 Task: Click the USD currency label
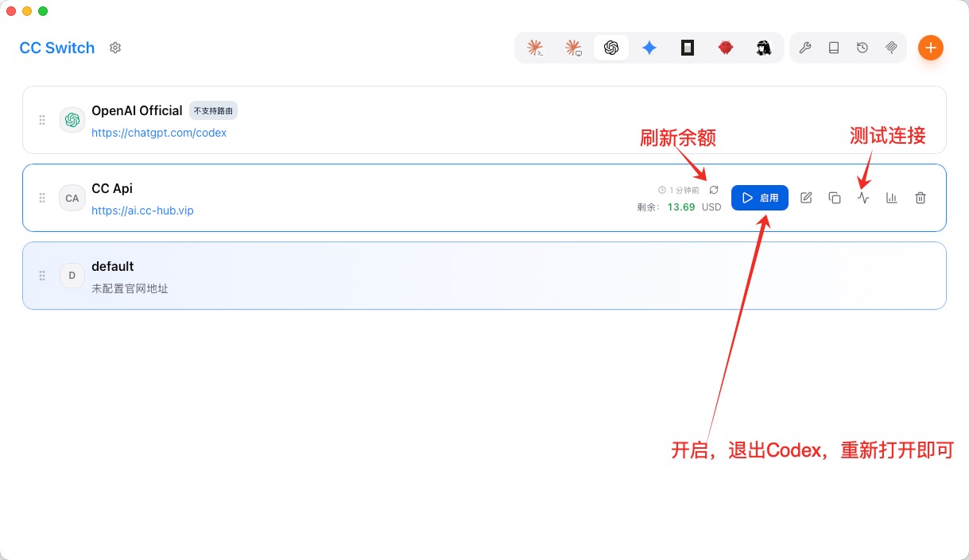click(711, 207)
